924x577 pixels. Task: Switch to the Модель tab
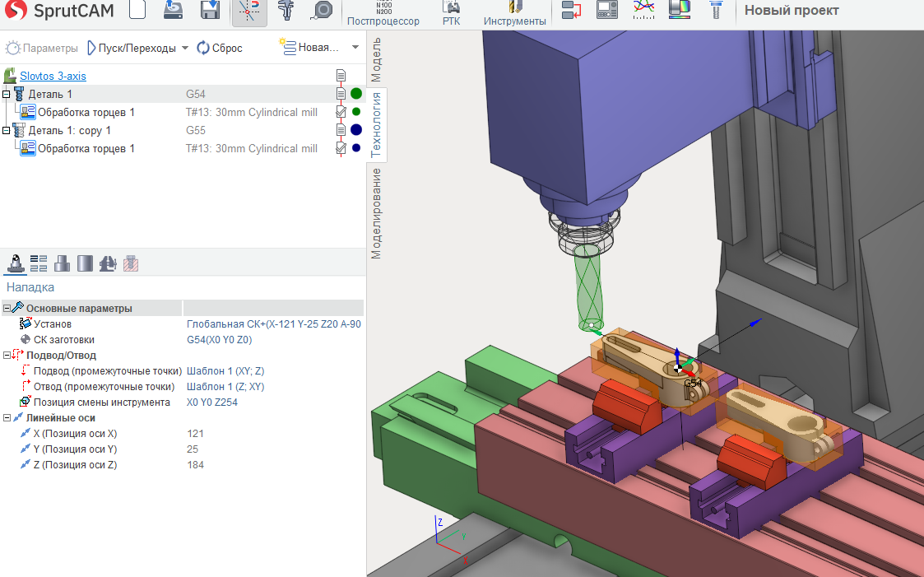pos(376,58)
